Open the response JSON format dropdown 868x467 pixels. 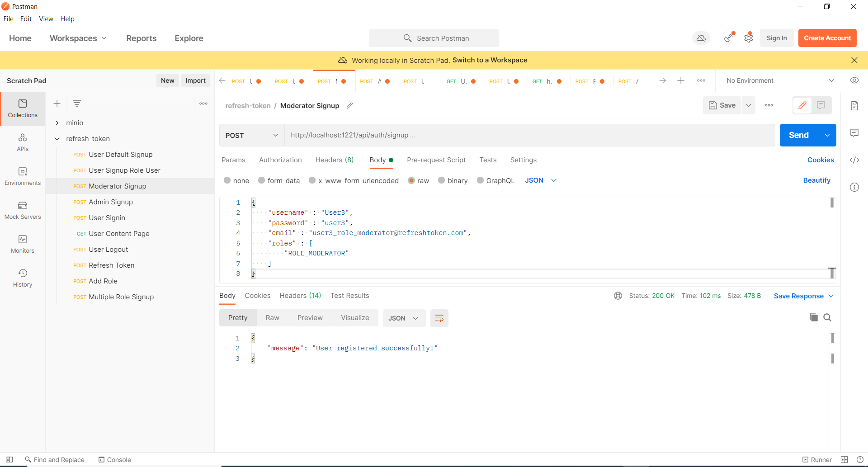pyautogui.click(x=404, y=318)
